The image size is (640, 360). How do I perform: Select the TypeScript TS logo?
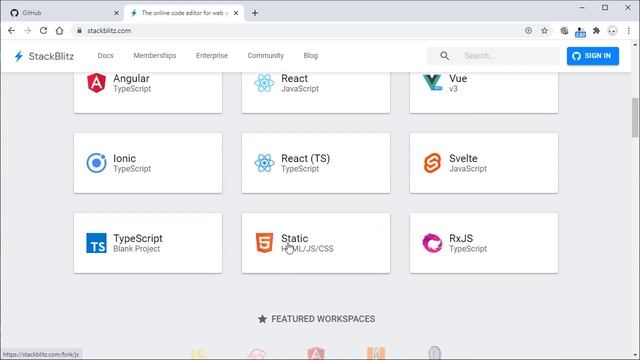[96, 243]
